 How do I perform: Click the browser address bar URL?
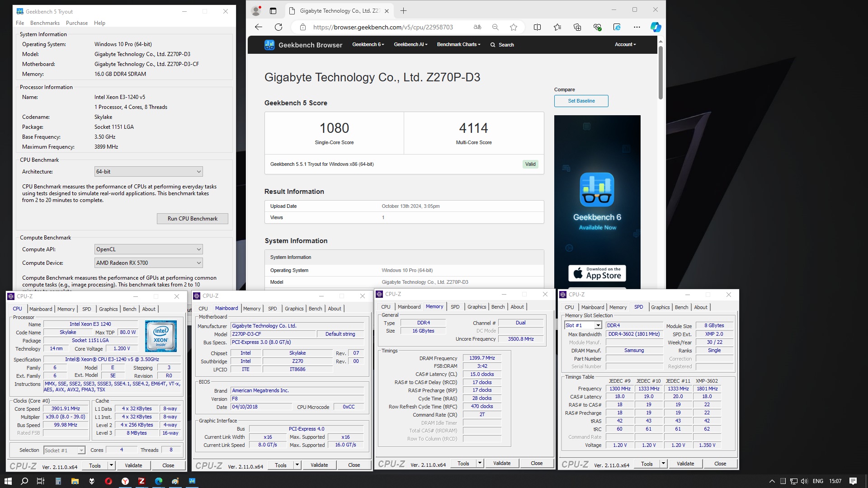click(383, 27)
